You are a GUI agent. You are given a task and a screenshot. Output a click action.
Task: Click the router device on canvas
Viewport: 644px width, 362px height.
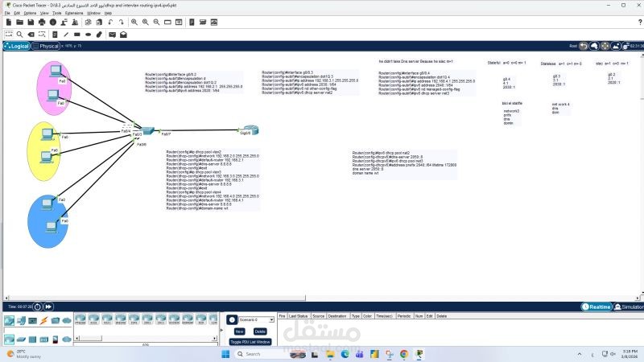tap(250, 130)
